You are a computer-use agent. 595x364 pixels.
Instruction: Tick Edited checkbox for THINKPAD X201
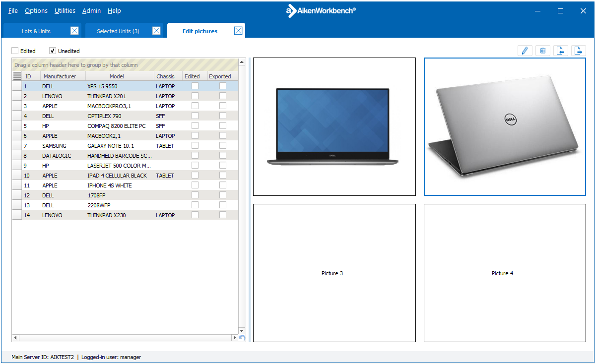click(x=195, y=96)
